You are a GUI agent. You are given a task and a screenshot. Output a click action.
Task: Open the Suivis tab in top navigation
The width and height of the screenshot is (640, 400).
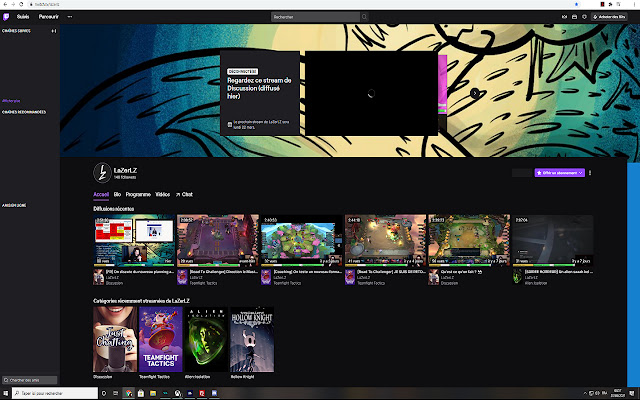[20, 17]
